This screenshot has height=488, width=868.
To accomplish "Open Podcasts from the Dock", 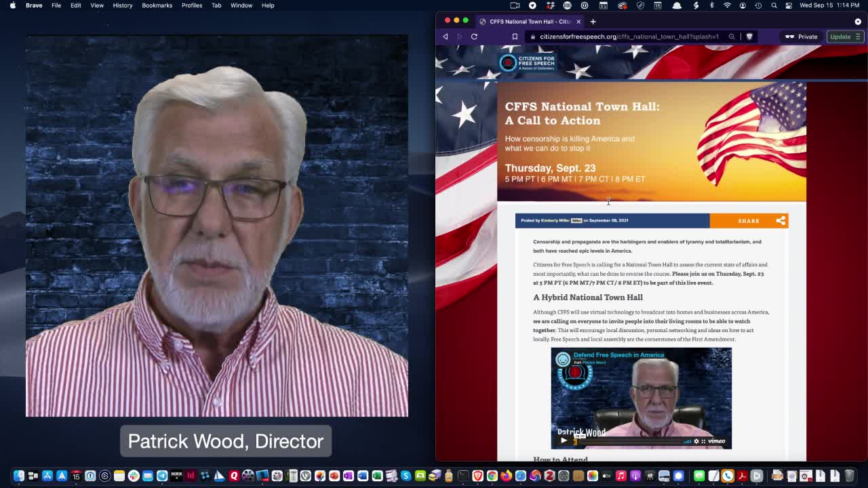I will pyautogui.click(x=635, y=476).
